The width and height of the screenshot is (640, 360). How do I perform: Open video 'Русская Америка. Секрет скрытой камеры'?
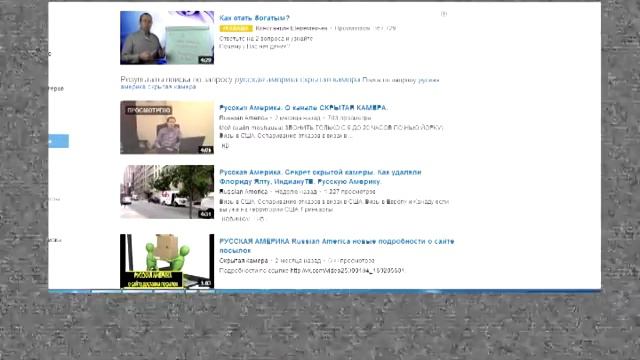[320, 177]
